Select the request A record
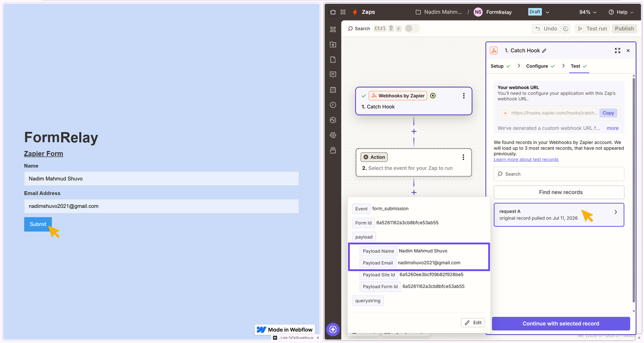644x343 pixels. pos(559,215)
